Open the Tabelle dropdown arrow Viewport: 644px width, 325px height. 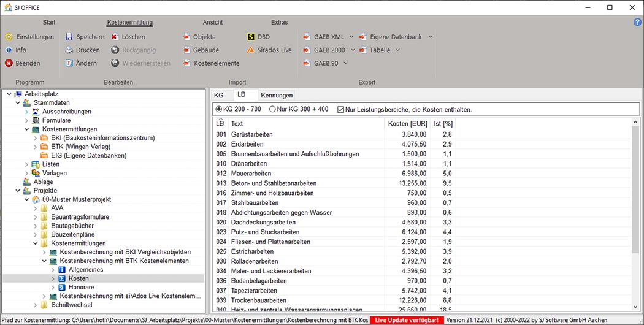[x=397, y=50]
